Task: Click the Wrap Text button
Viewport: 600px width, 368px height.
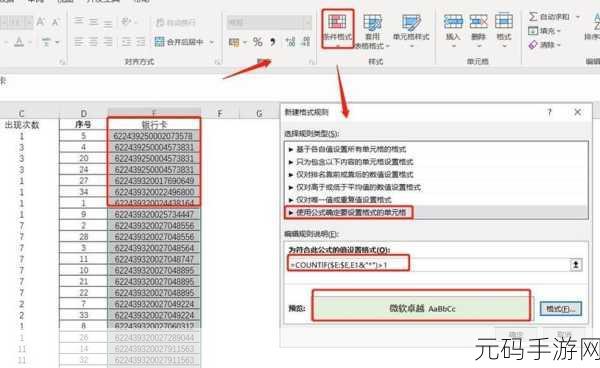Action: [x=176, y=22]
